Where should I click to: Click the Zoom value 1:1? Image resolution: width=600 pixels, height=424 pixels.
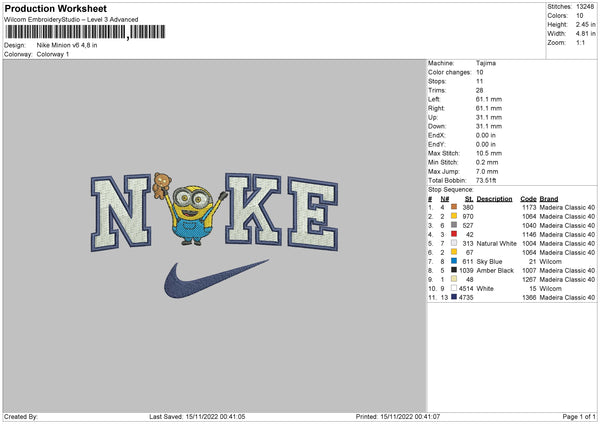click(580, 43)
